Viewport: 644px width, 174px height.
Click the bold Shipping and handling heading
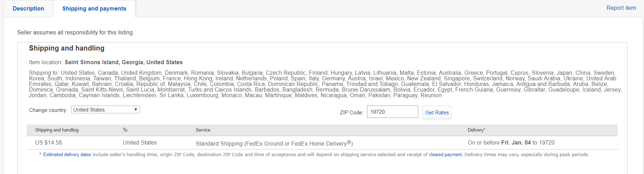pos(67,48)
